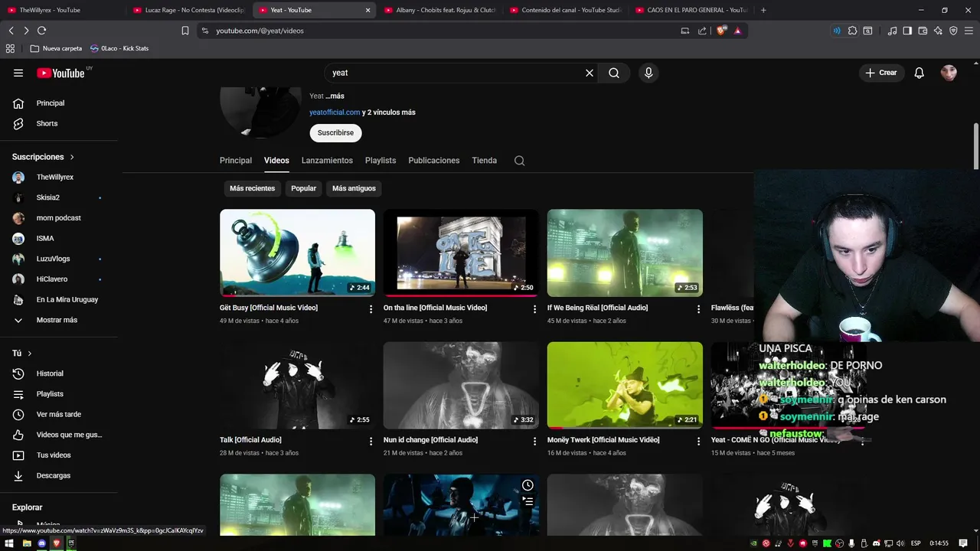980x551 pixels.
Task: Click the page vertical scrollbar
Action: [x=976, y=145]
